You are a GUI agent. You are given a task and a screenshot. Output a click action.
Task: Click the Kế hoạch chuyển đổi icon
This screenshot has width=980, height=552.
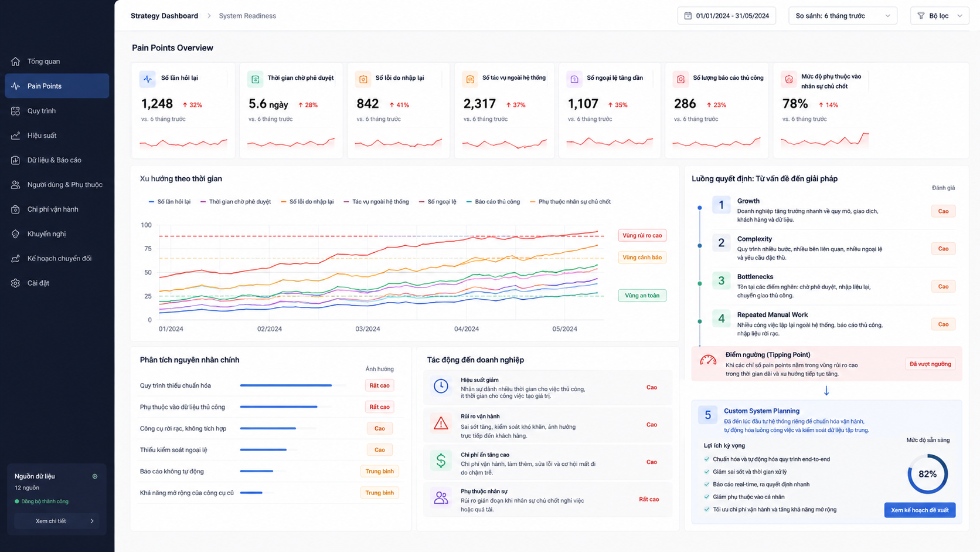coord(16,259)
